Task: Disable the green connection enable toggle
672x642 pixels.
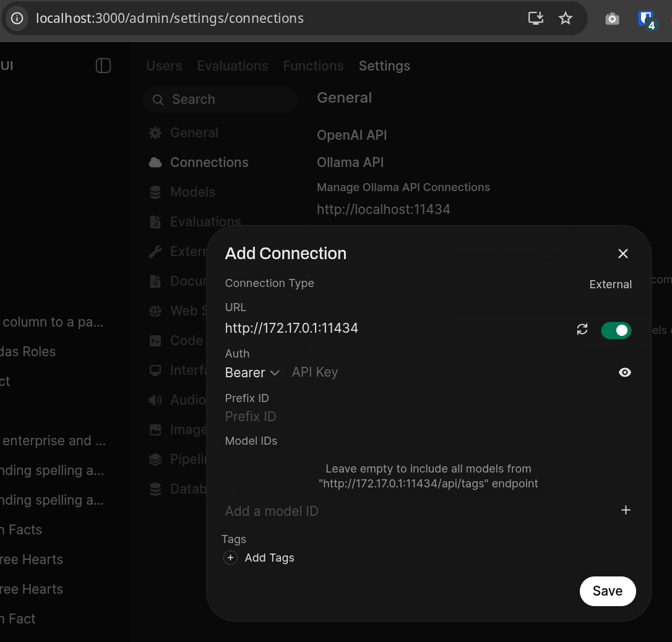Action: (x=616, y=330)
